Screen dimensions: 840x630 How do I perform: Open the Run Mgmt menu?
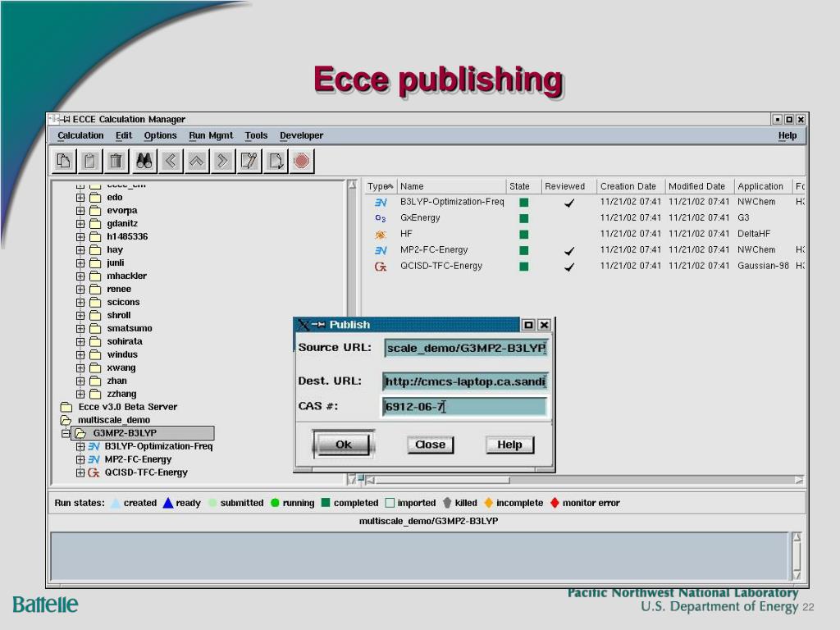(x=211, y=135)
